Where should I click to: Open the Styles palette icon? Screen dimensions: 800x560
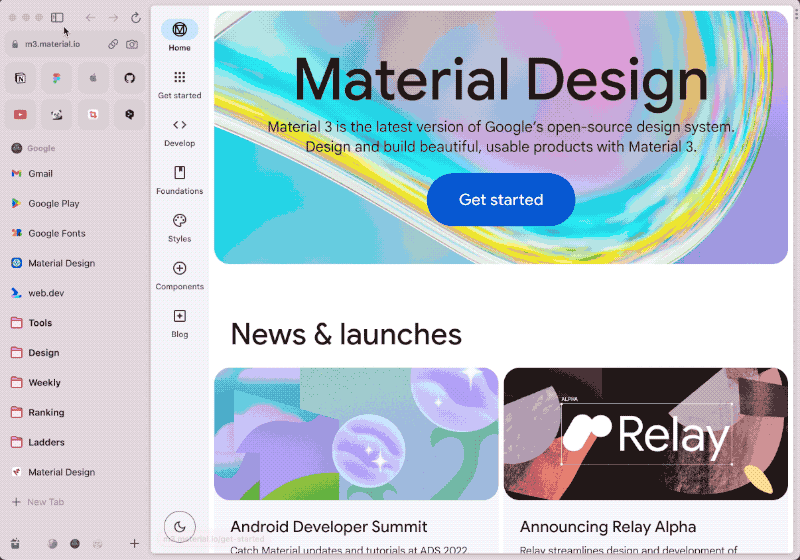180,220
